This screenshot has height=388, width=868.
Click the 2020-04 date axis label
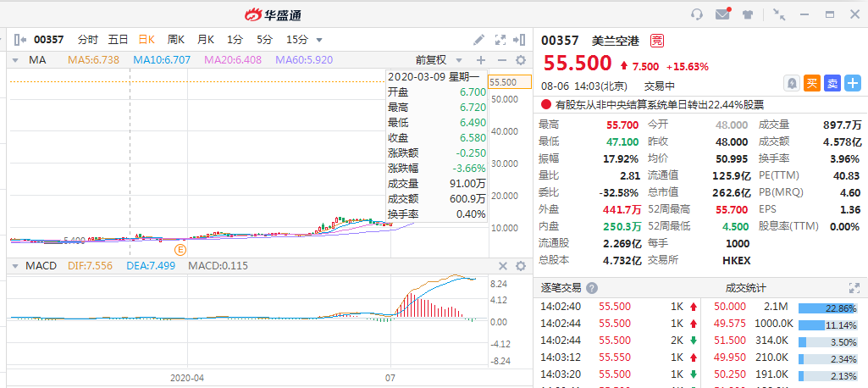click(x=187, y=379)
